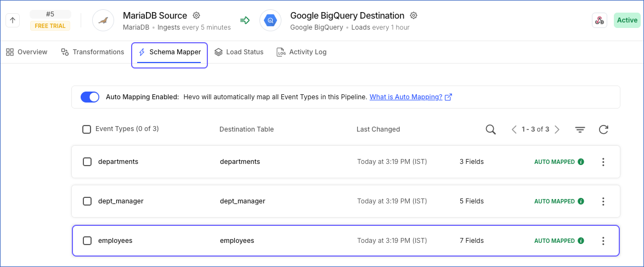
Task: Open the dept_manager row kebab menu
Action: point(603,201)
